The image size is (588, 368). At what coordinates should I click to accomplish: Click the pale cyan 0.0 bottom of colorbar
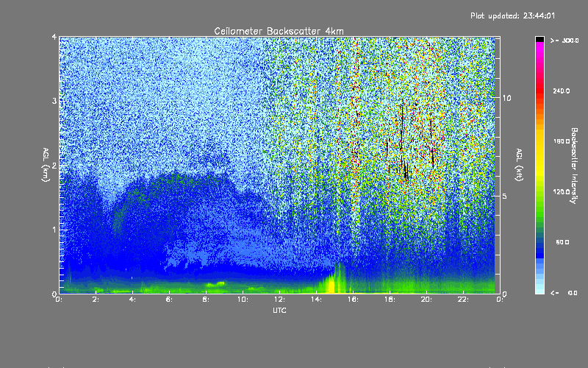coord(539,290)
